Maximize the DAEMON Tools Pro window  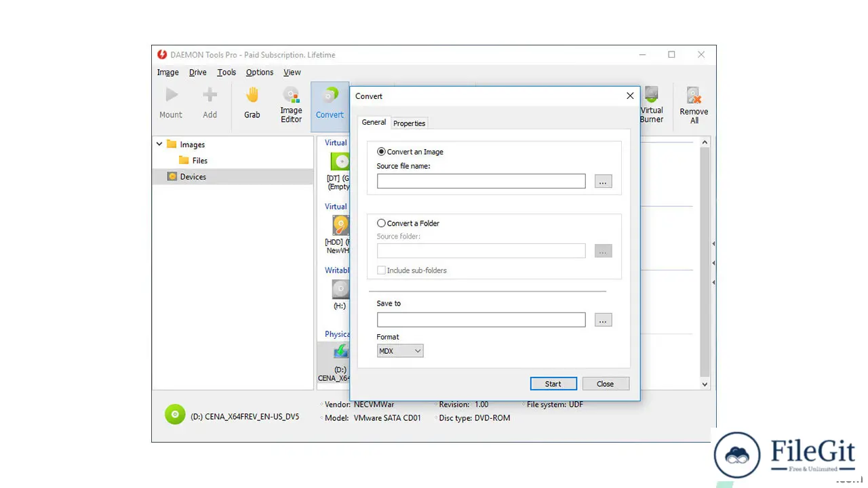[671, 55]
